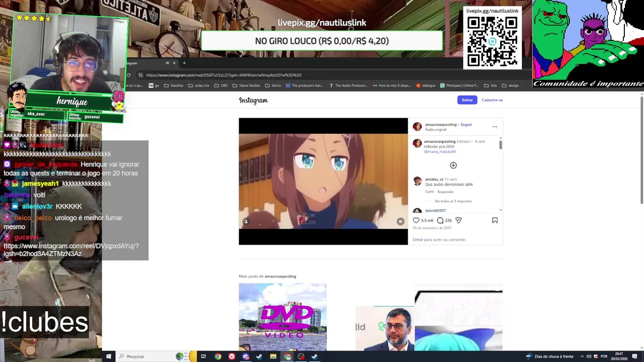The image size is (644, 362).
Task: Click the page vertical scrollbar
Action: pos(641,149)
